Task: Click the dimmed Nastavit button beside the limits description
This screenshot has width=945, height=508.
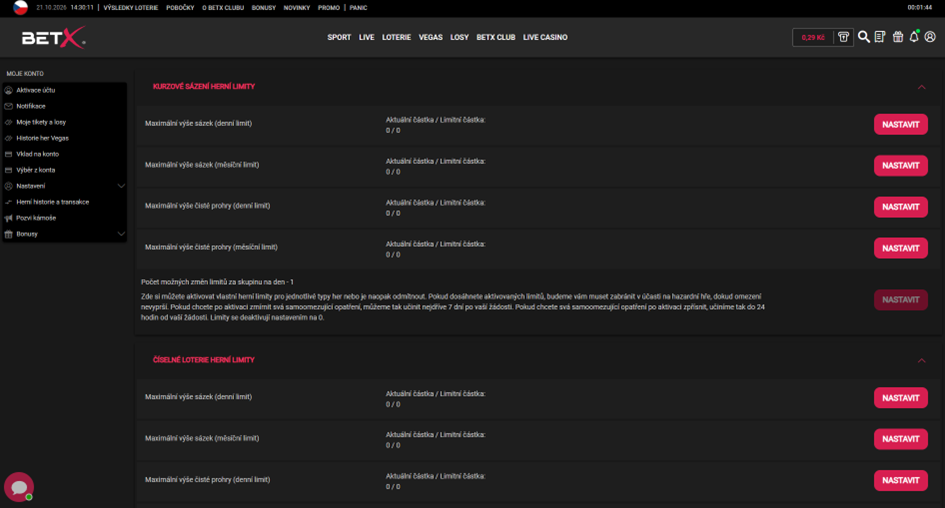Action: click(900, 300)
